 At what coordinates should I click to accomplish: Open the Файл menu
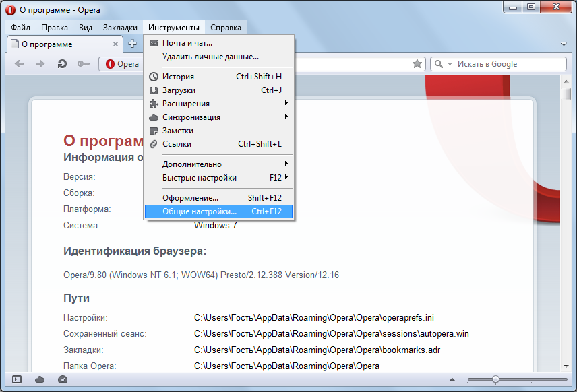21,28
